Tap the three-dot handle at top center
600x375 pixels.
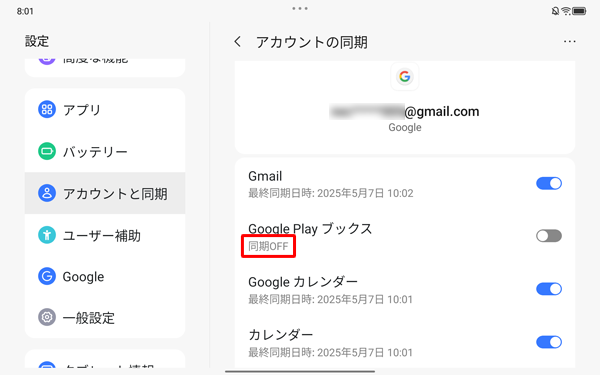pyautogui.click(x=300, y=8)
